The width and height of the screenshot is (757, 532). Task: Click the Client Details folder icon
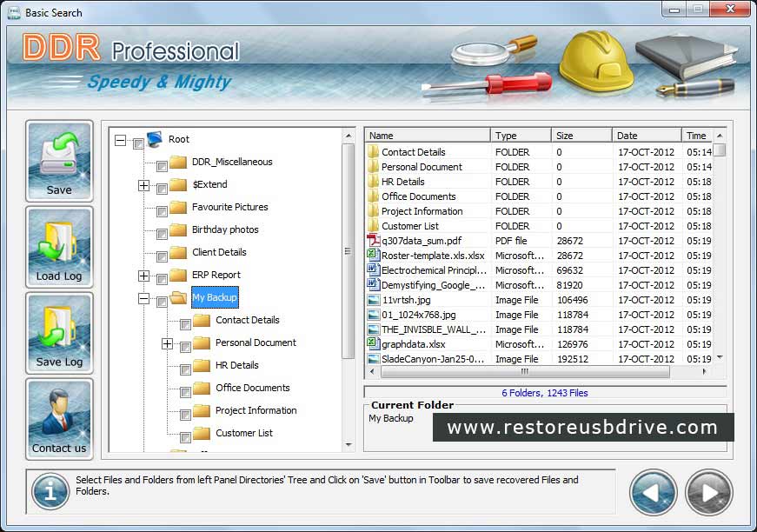pyautogui.click(x=178, y=252)
